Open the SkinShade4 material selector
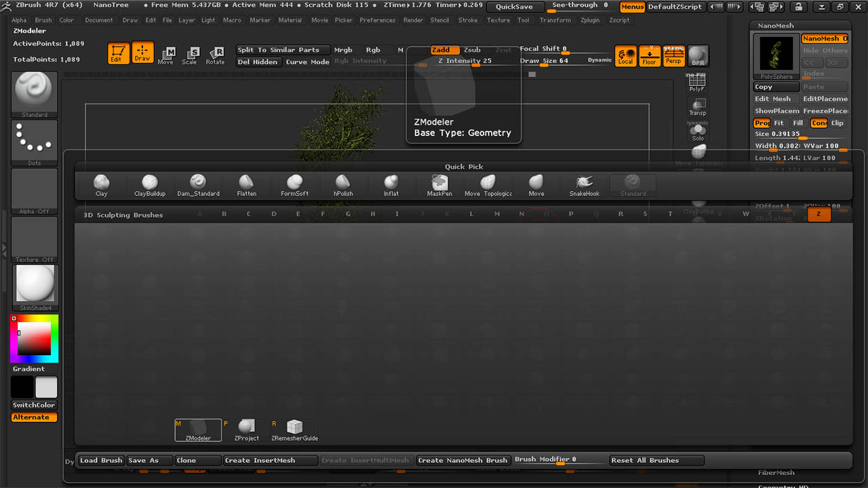The image size is (868, 488). click(35, 288)
